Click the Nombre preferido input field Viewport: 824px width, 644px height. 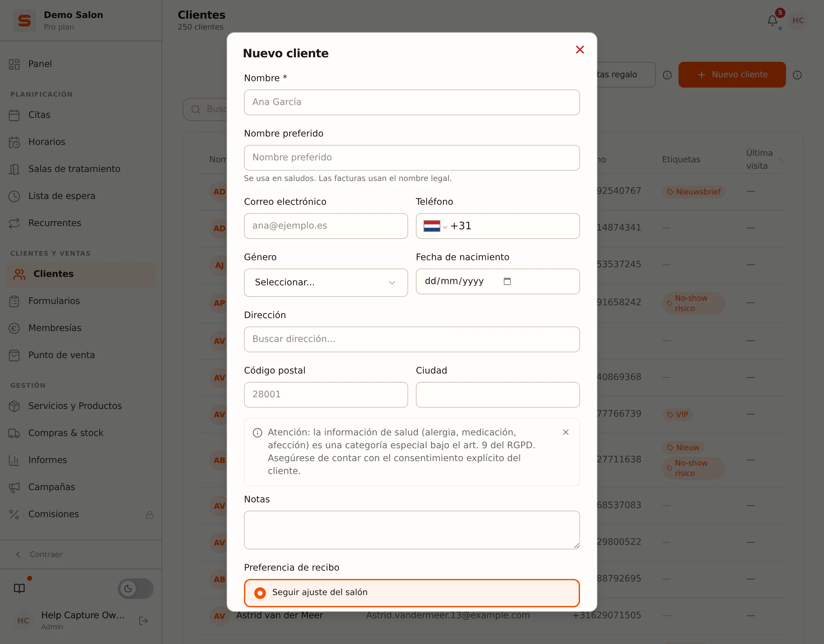pyautogui.click(x=412, y=158)
